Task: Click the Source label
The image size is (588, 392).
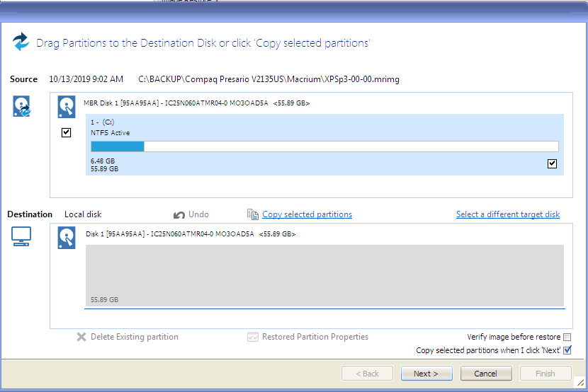Action: point(23,79)
